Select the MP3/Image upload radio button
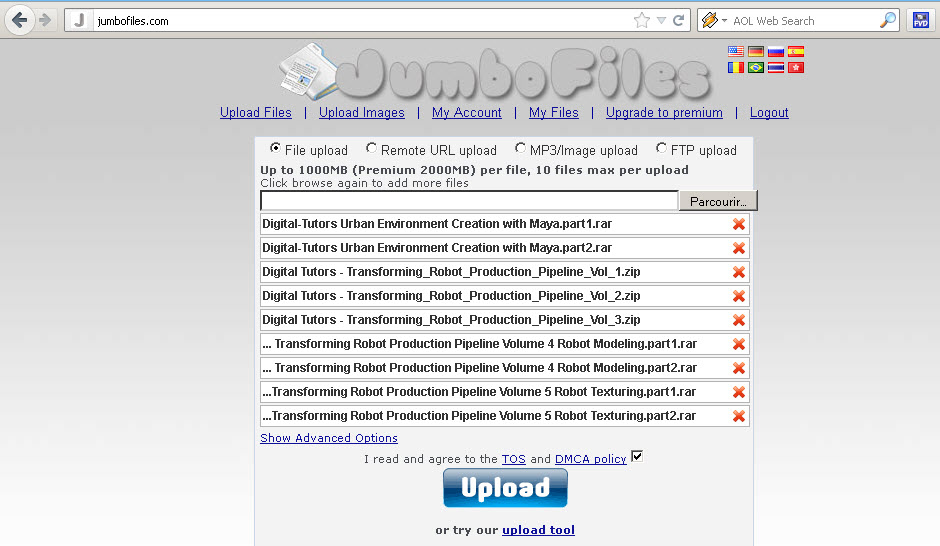This screenshot has height=546, width=940. 520,147
